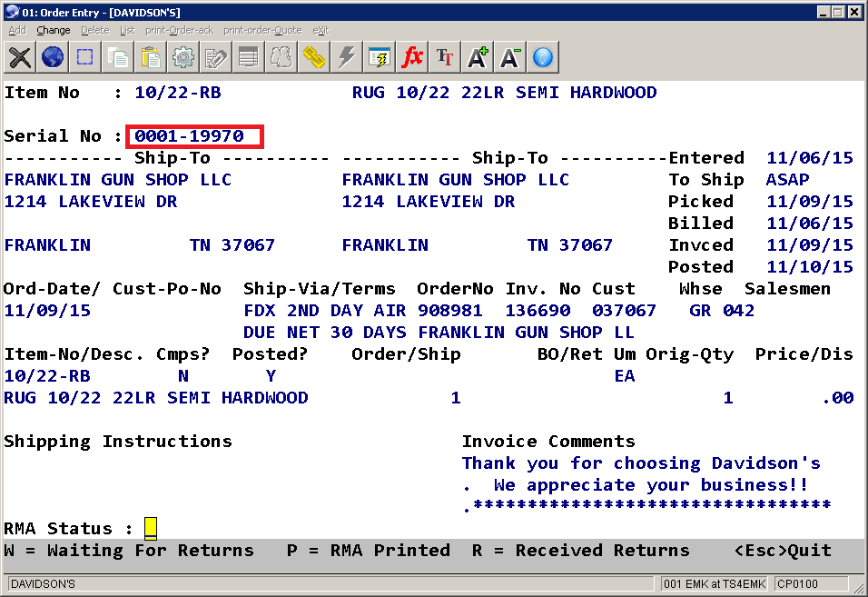Click the yellow chain link icon
This screenshot has height=597, width=868.
pos(314,57)
